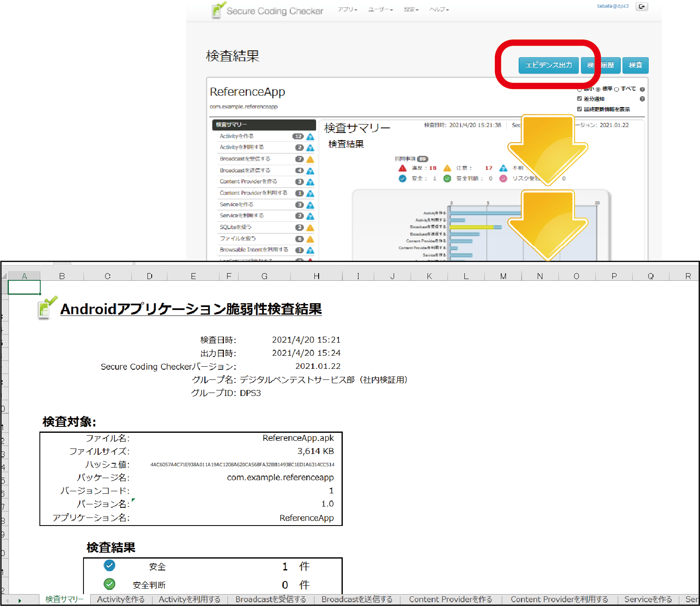Click 検査履歴 button
Image resolution: width=700 pixels, height=606 pixels.
tap(601, 65)
